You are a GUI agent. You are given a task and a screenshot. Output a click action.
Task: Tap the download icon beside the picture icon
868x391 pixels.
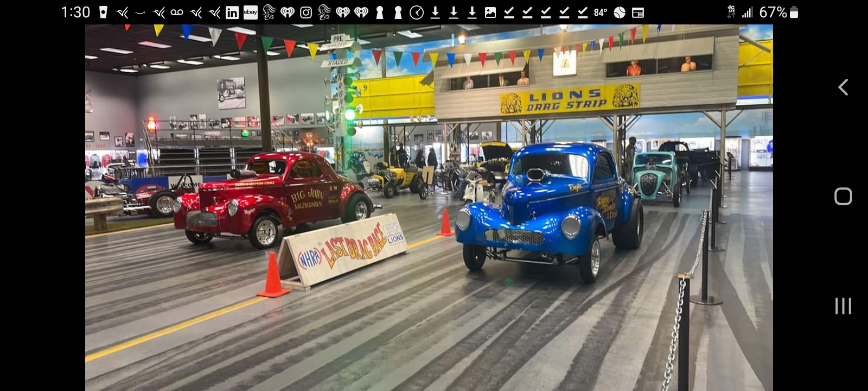tap(472, 12)
